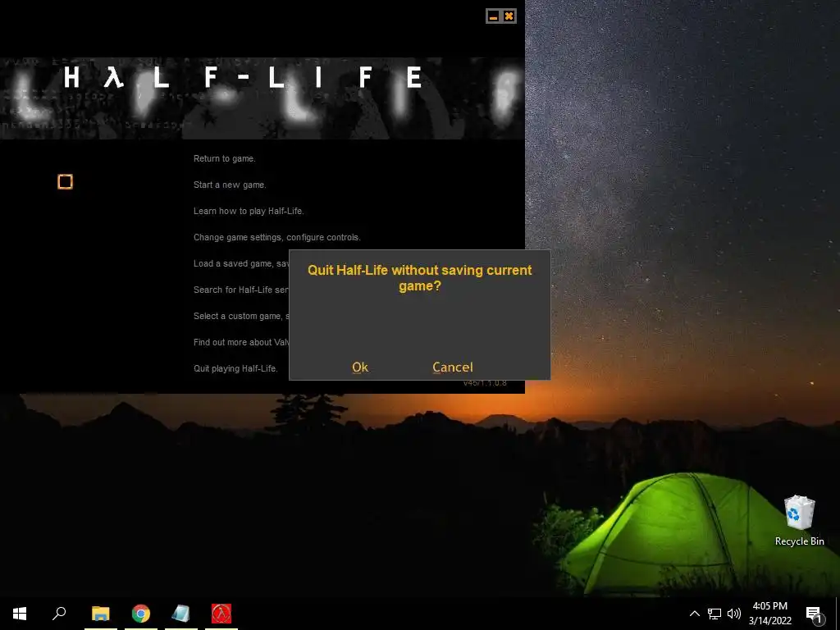The width and height of the screenshot is (840, 630).
Task: Choose Quit playing Half-Life
Action: [x=235, y=368]
